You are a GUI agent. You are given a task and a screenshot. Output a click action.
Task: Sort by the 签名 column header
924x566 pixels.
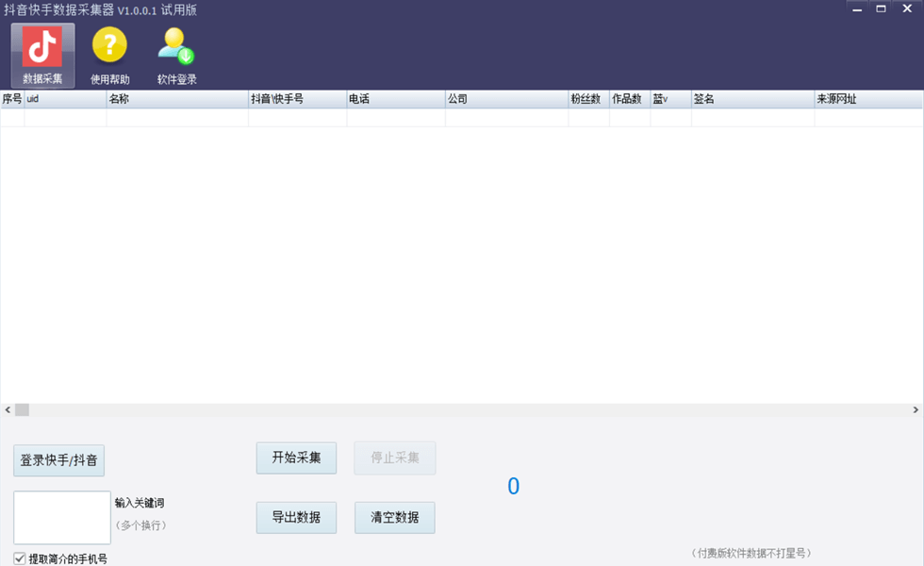tap(752, 99)
